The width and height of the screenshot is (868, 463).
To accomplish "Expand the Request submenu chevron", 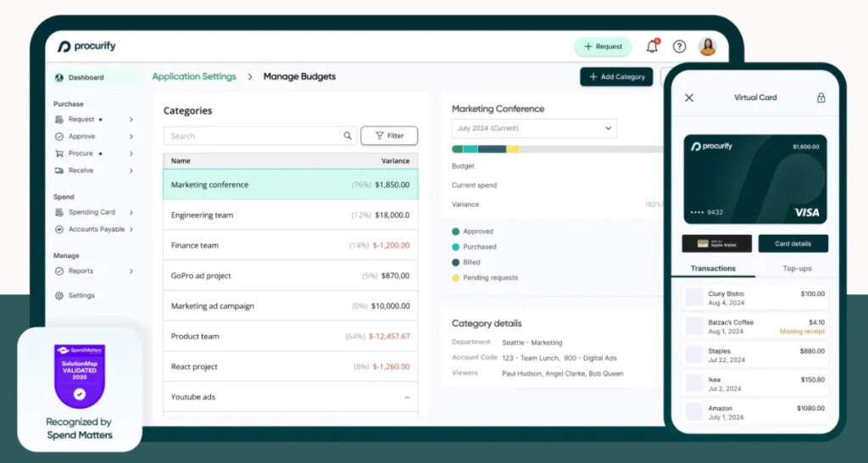I will 131,120.
